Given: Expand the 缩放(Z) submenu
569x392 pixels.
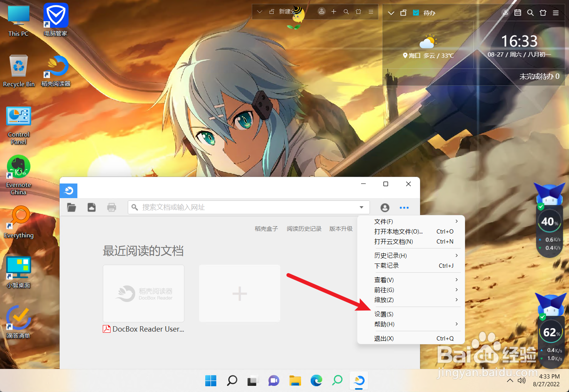Looking at the screenshot, I should [x=411, y=300].
